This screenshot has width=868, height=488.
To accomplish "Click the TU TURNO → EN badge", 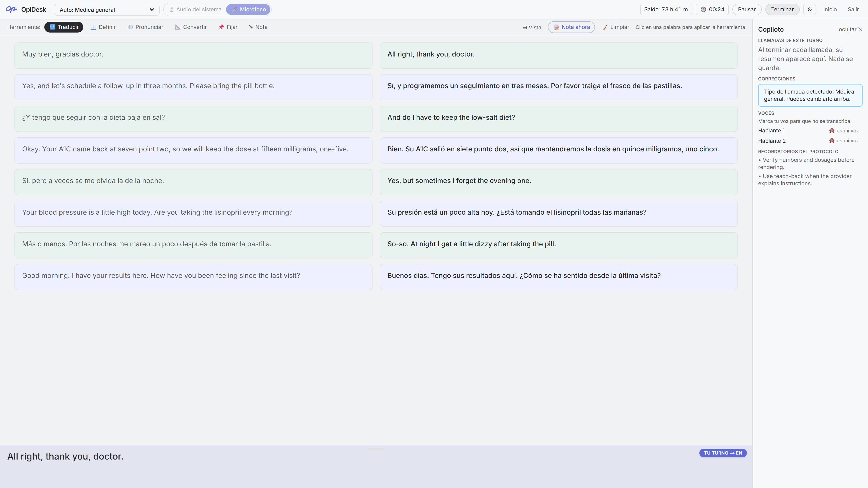I will [723, 453].
